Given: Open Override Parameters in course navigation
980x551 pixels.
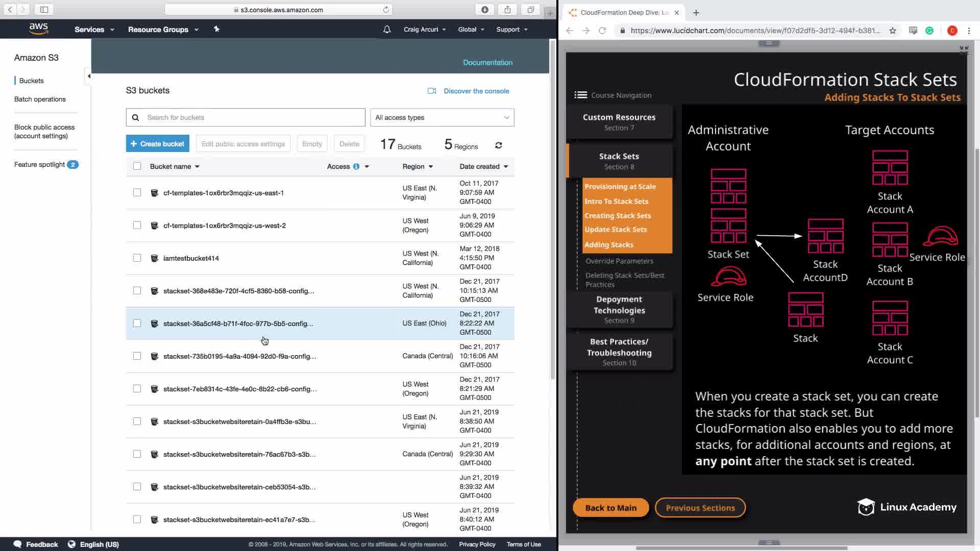Looking at the screenshot, I should [619, 261].
